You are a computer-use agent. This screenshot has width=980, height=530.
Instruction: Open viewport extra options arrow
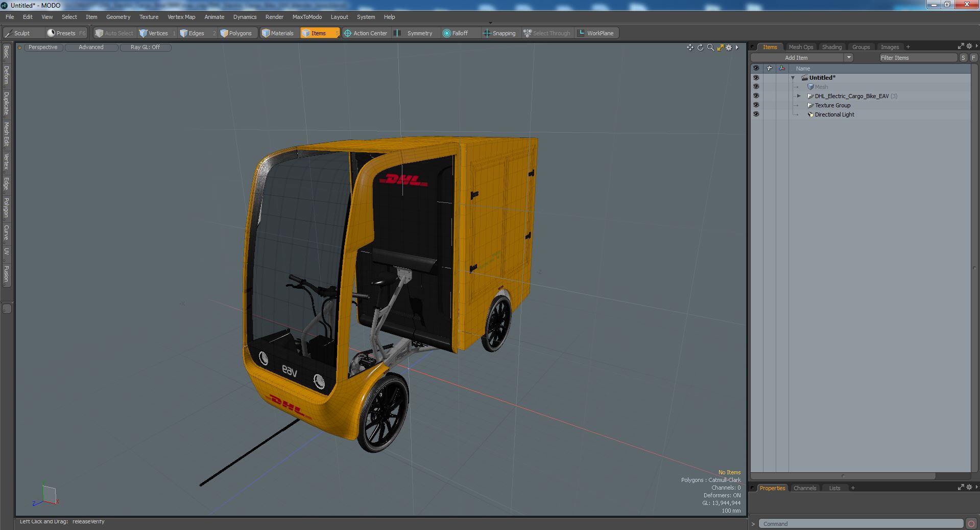(x=737, y=48)
